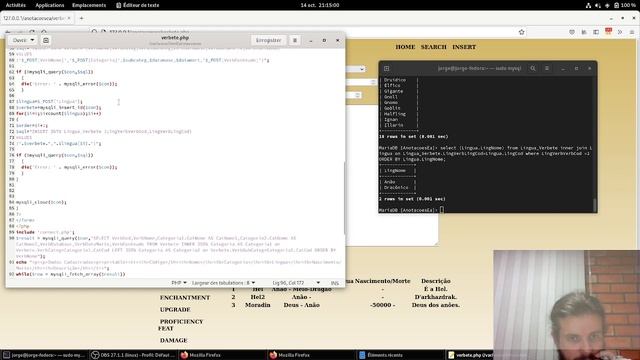Click the HOME link on the web page

click(405, 47)
